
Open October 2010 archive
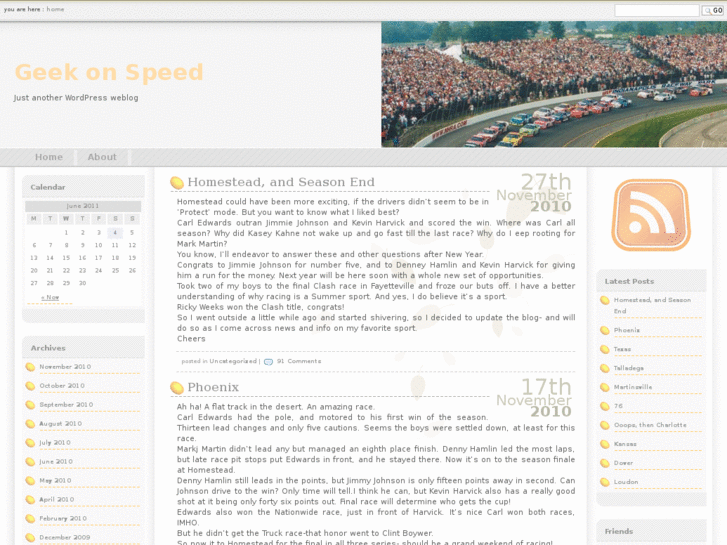[x=62, y=385]
